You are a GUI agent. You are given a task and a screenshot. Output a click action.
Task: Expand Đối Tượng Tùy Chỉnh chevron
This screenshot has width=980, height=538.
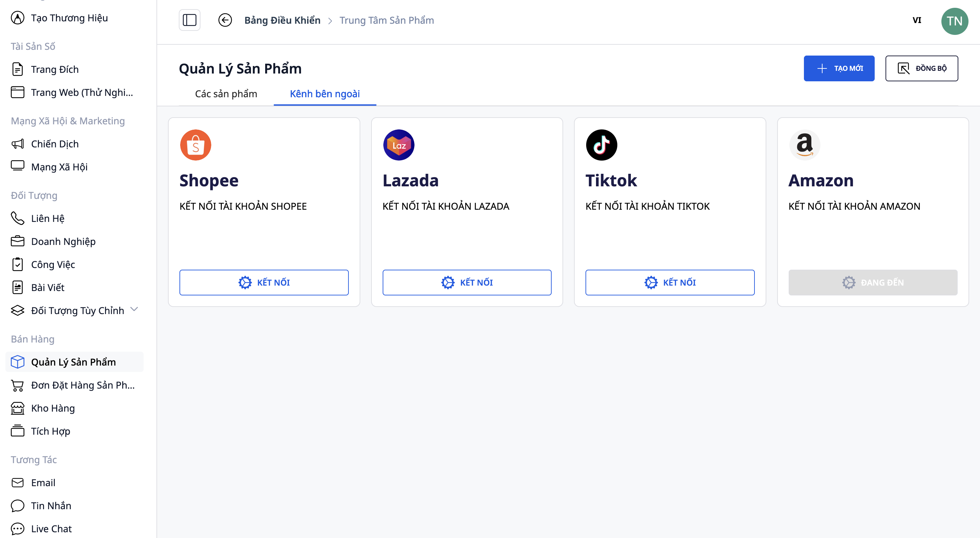pyautogui.click(x=134, y=309)
